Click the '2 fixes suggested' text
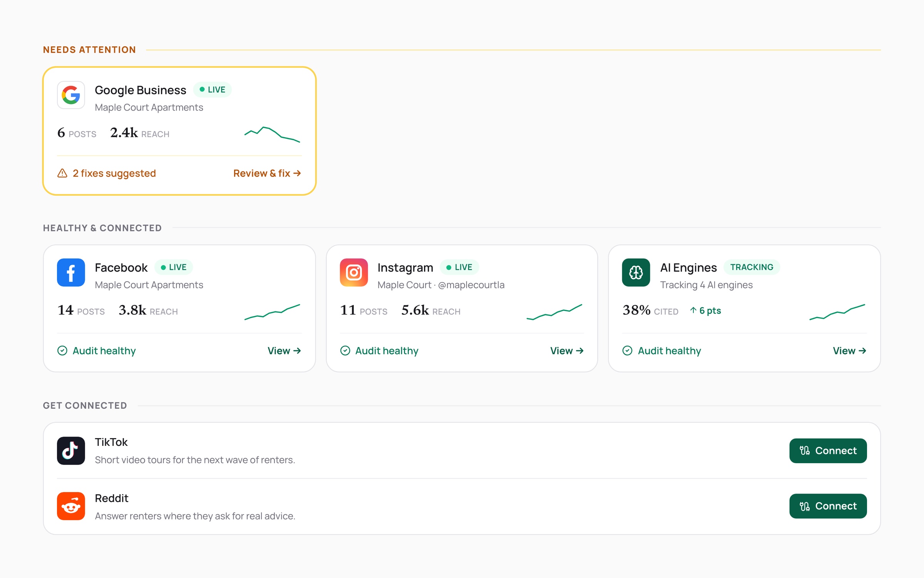Image resolution: width=924 pixels, height=578 pixels. pyautogui.click(x=114, y=173)
